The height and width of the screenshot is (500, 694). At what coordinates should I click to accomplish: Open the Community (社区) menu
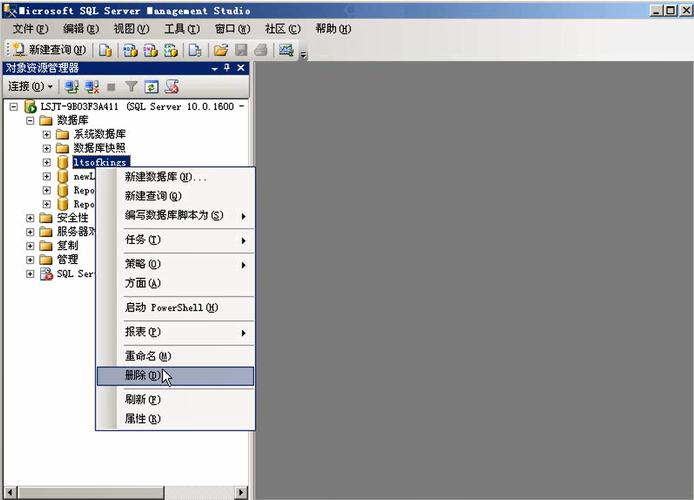click(282, 29)
